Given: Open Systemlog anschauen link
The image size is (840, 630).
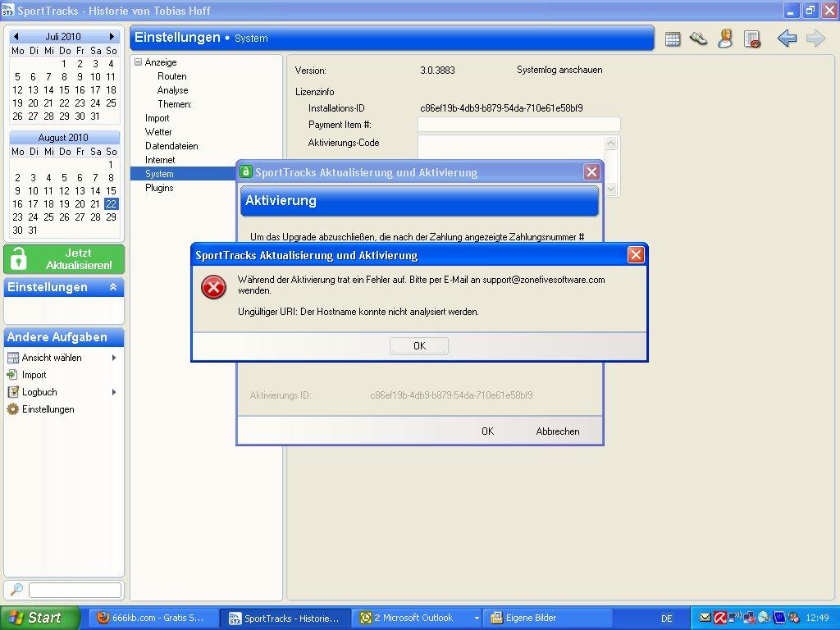Looking at the screenshot, I should point(559,71).
